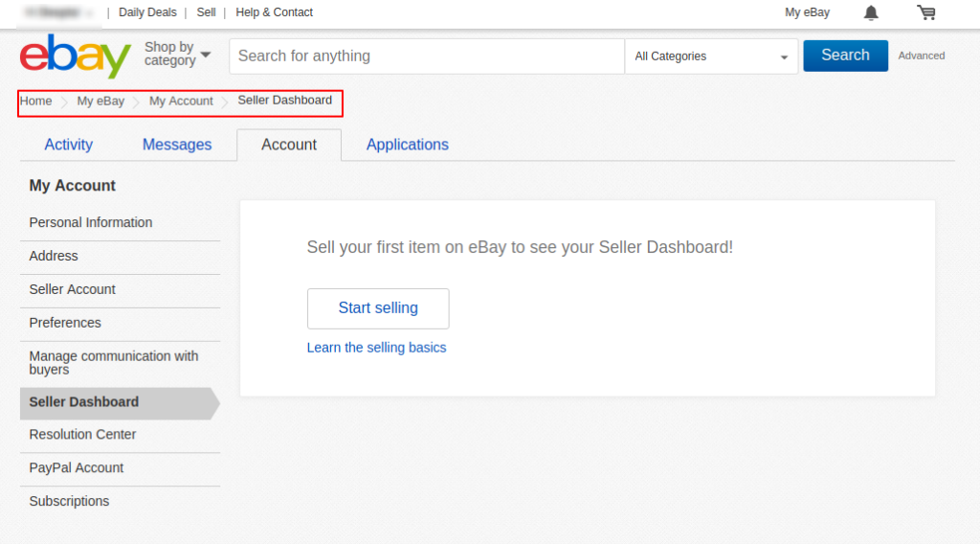Select Personal Information in sidebar
The height and width of the screenshot is (544, 980).
point(91,222)
